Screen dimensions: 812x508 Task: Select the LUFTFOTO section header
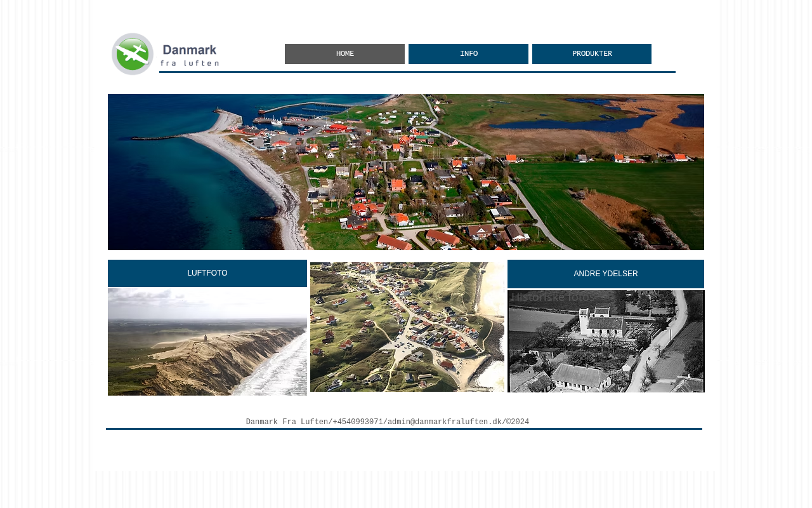(x=207, y=273)
